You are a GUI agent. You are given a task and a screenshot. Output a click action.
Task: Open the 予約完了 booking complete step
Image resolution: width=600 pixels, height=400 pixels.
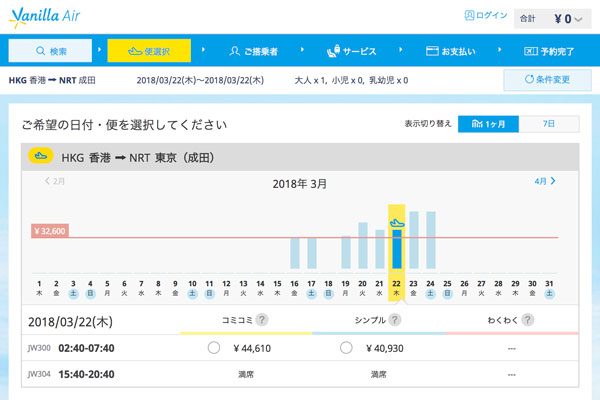pos(549,51)
